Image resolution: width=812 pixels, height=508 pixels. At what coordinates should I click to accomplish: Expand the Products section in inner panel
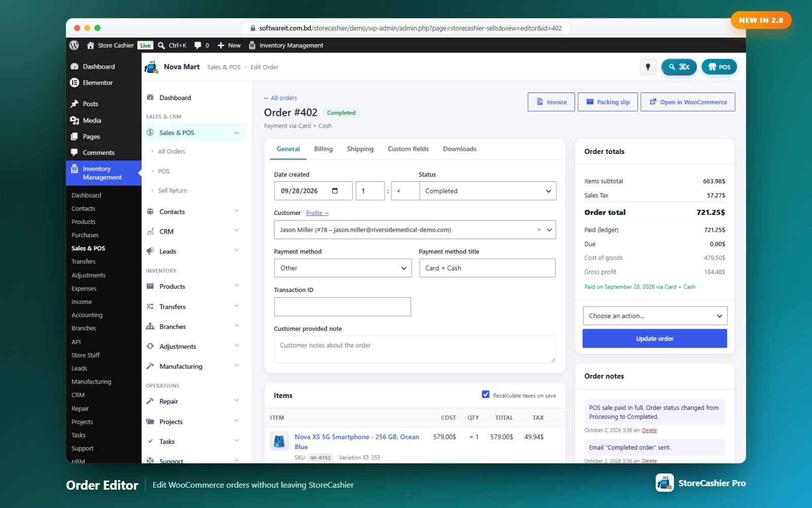tap(236, 285)
